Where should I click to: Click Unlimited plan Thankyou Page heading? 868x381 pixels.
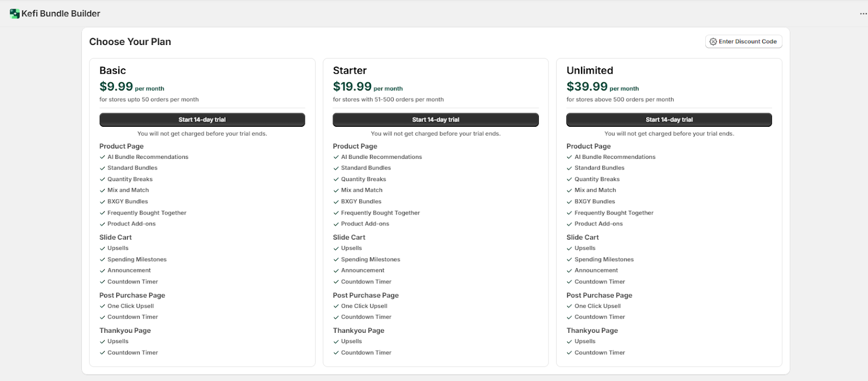coord(592,331)
